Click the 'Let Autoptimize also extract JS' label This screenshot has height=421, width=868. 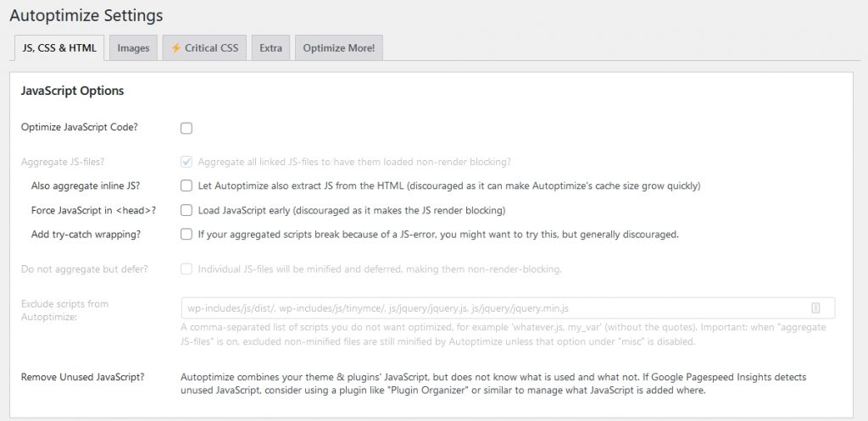449,186
